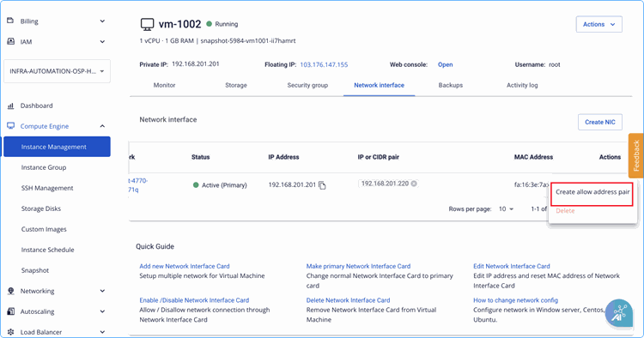Click the vm-1002 monitor icon in header
The width and height of the screenshot is (644, 338).
click(x=147, y=24)
